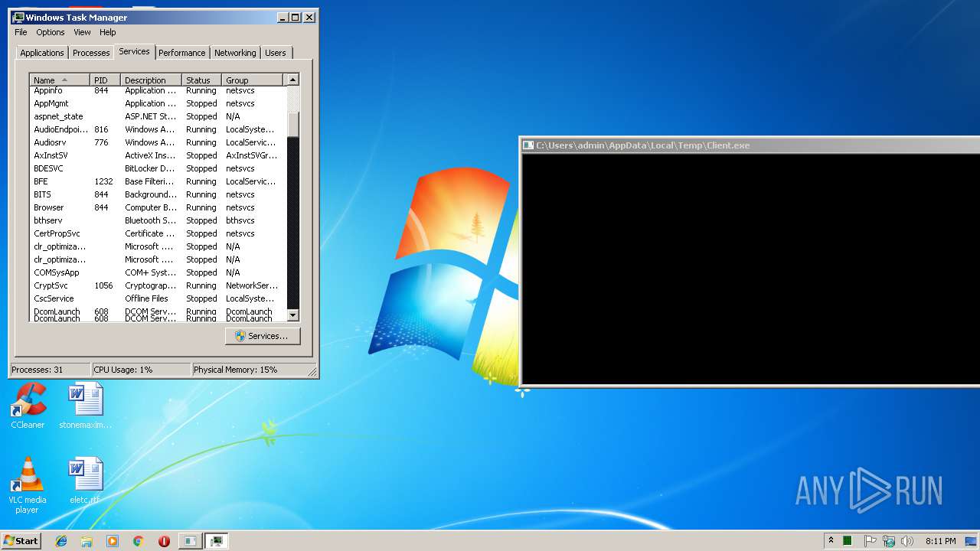Open the Services... button
Image resolution: width=980 pixels, height=551 pixels.
pyautogui.click(x=263, y=336)
